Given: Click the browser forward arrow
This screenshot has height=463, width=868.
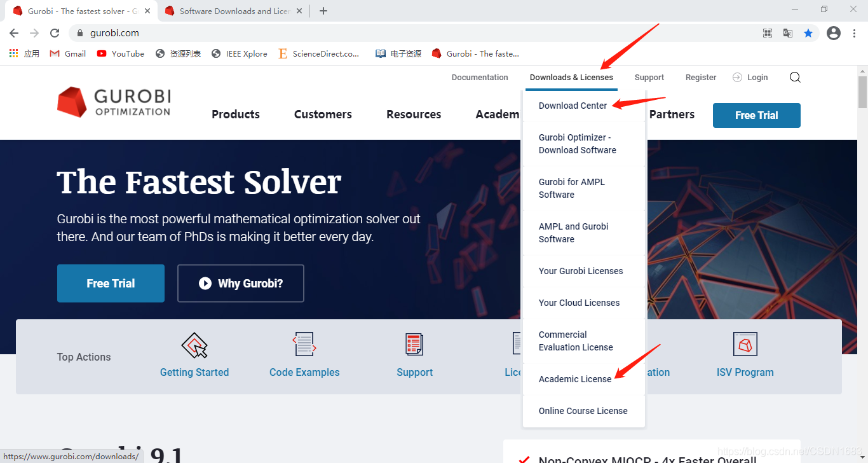Looking at the screenshot, I should click(x=34, y=33).
